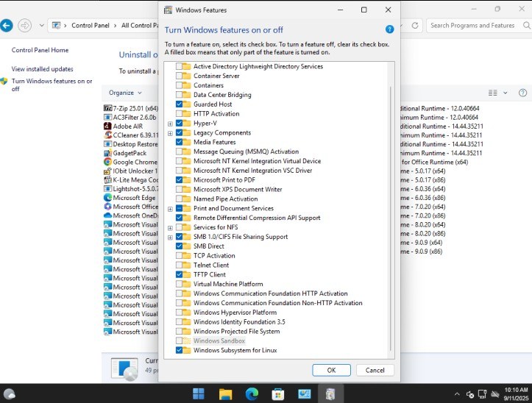Enable the Telnet Client checkbox

click(179, 265)
